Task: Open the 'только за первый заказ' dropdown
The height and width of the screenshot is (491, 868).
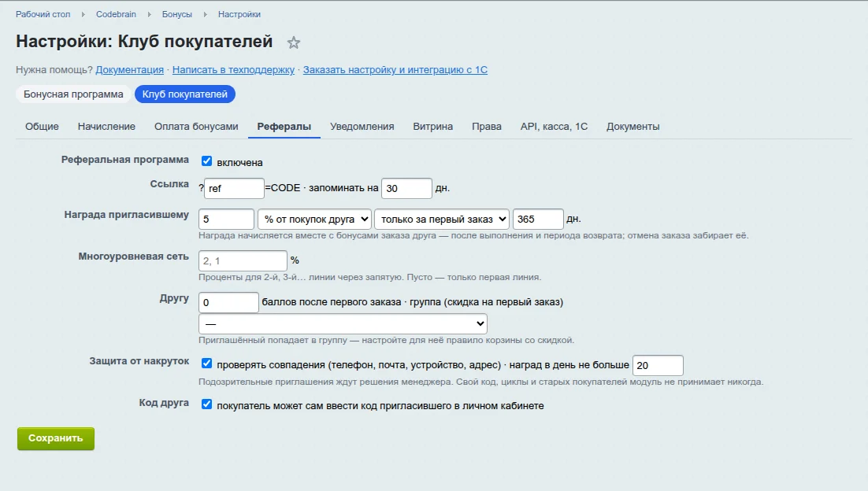Action: click(442, 219)
